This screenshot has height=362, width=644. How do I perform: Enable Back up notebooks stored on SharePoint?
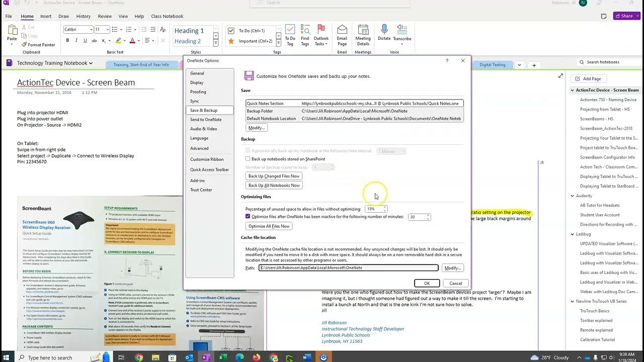click(x=248, y=159)
